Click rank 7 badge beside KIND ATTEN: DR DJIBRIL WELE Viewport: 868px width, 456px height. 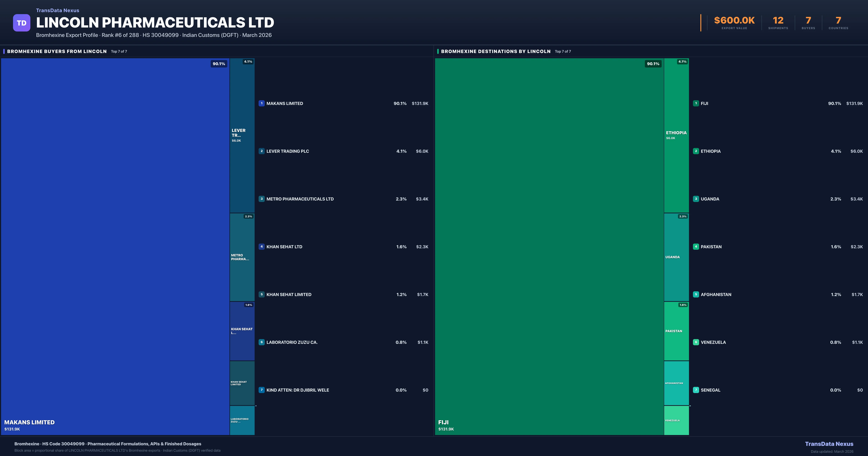coord(261,390)
